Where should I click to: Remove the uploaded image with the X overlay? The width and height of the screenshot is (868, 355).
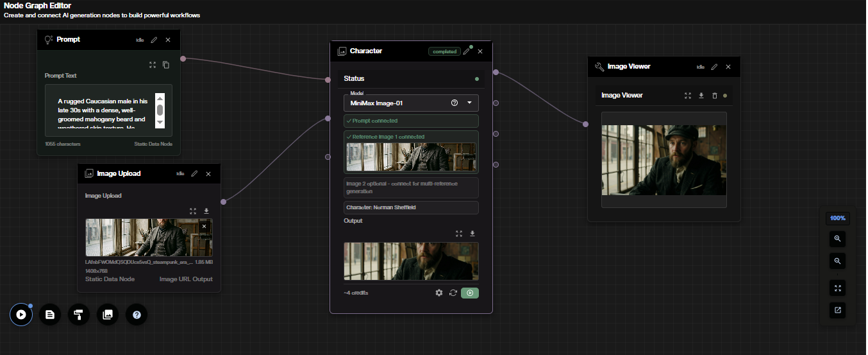coord(204,227)
